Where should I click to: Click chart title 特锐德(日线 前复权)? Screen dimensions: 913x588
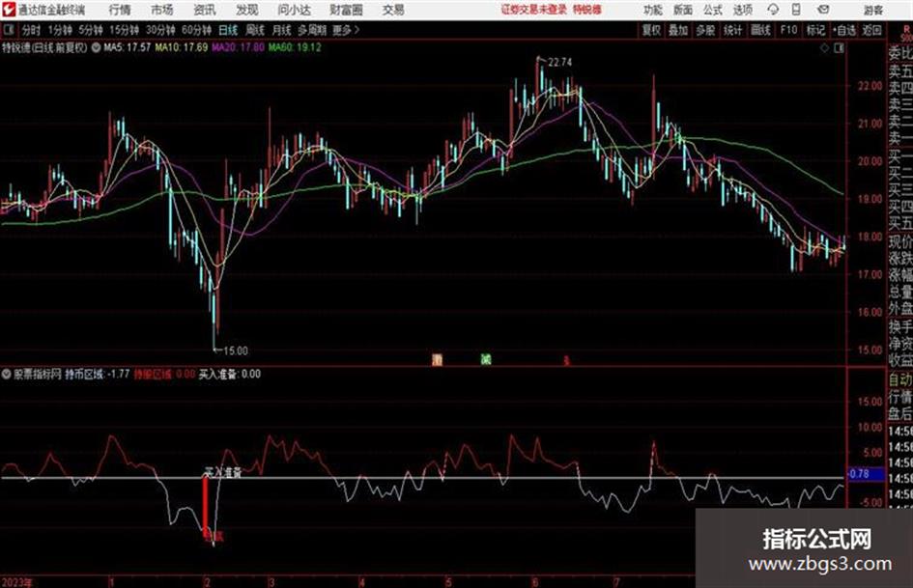[44, 47]
